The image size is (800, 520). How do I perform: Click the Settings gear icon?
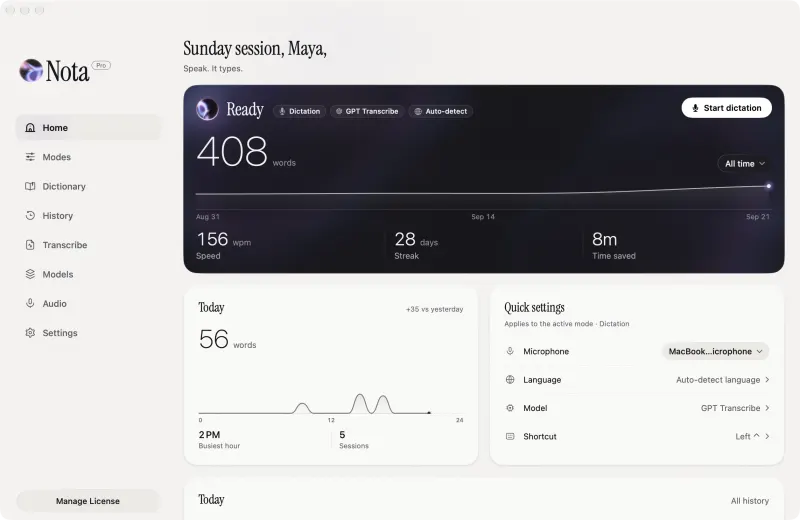click(30, 333)
